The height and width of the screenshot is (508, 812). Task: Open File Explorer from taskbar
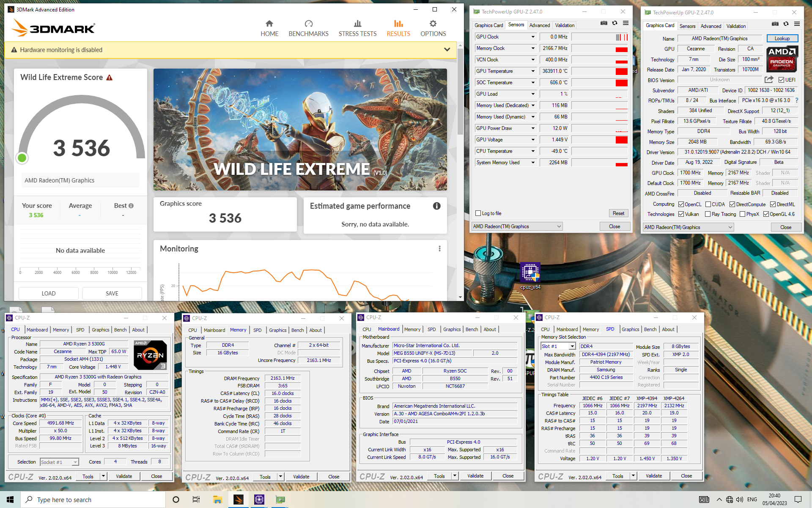tap(217, 500)
